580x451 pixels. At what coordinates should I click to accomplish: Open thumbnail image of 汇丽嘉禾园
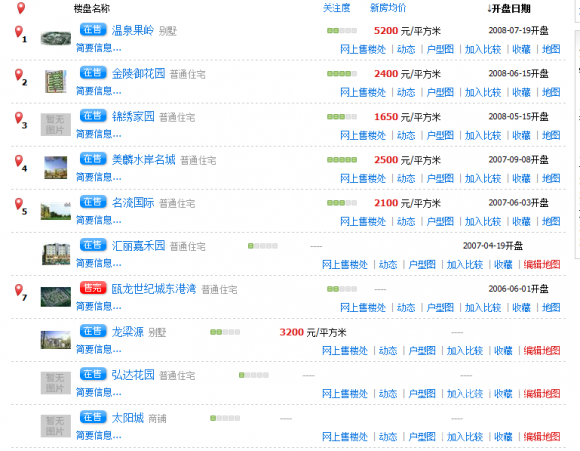[x=56, y=254]
